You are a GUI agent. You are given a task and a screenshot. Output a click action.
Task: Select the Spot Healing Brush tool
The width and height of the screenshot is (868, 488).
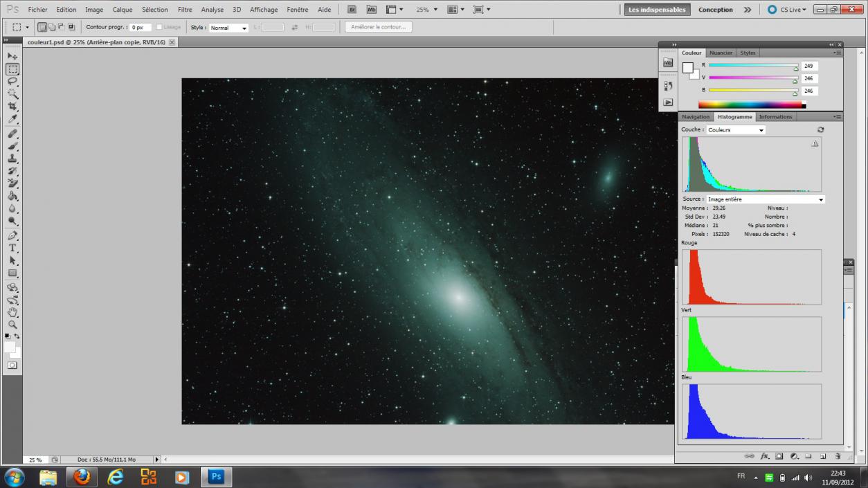12,134
